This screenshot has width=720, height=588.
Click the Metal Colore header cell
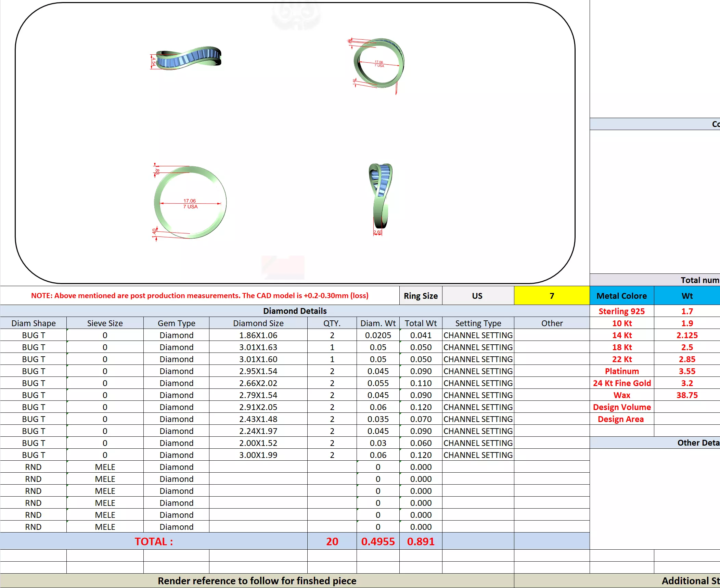tap(621, 296)
